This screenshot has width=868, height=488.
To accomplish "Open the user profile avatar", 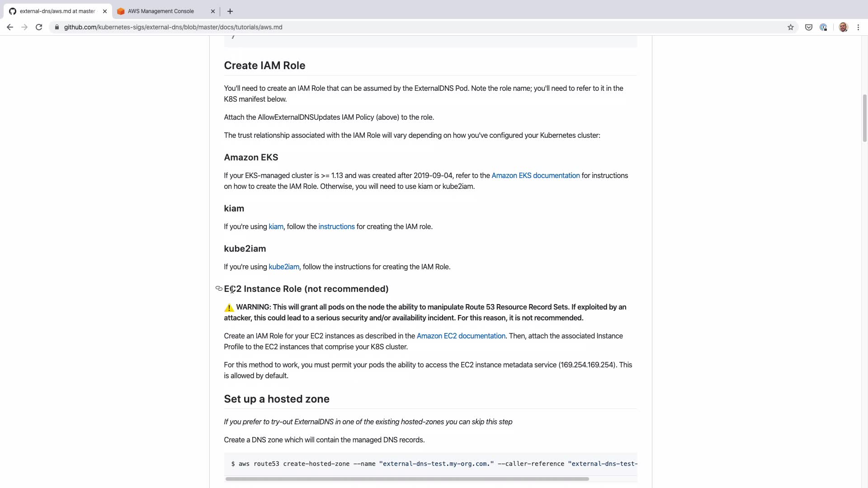I will pos(843,27).
